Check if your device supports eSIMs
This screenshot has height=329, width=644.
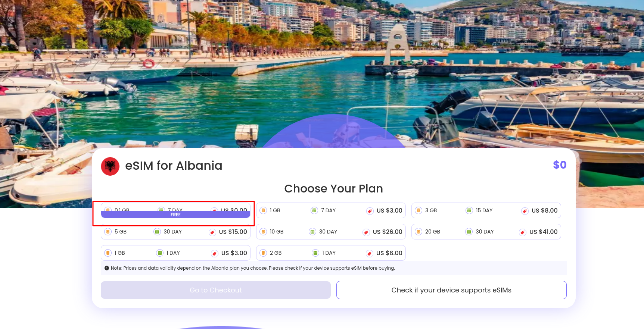coord(451,290)
